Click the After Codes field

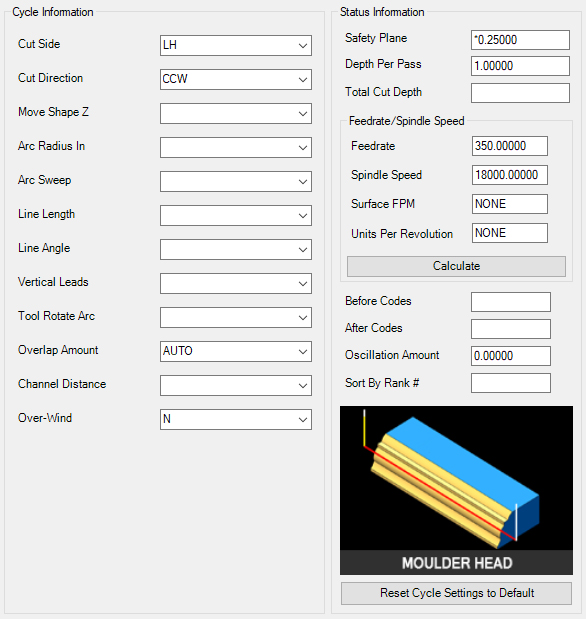(x=511, y=329)
